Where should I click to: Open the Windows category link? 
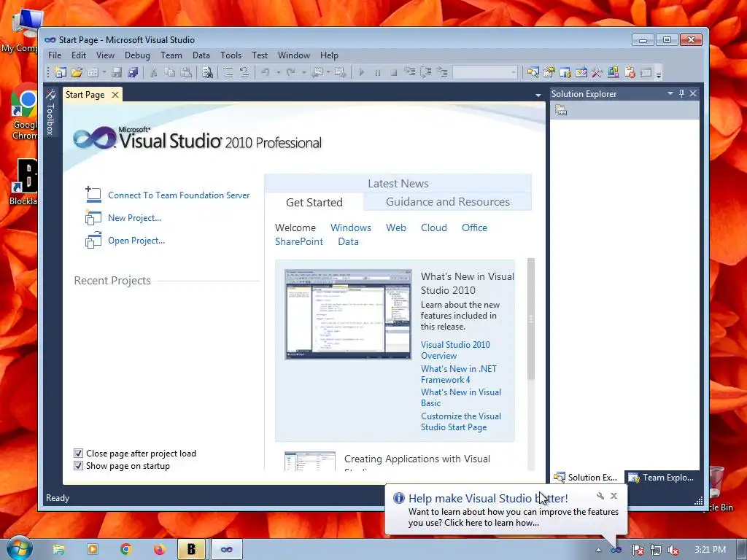click(351, 227)
